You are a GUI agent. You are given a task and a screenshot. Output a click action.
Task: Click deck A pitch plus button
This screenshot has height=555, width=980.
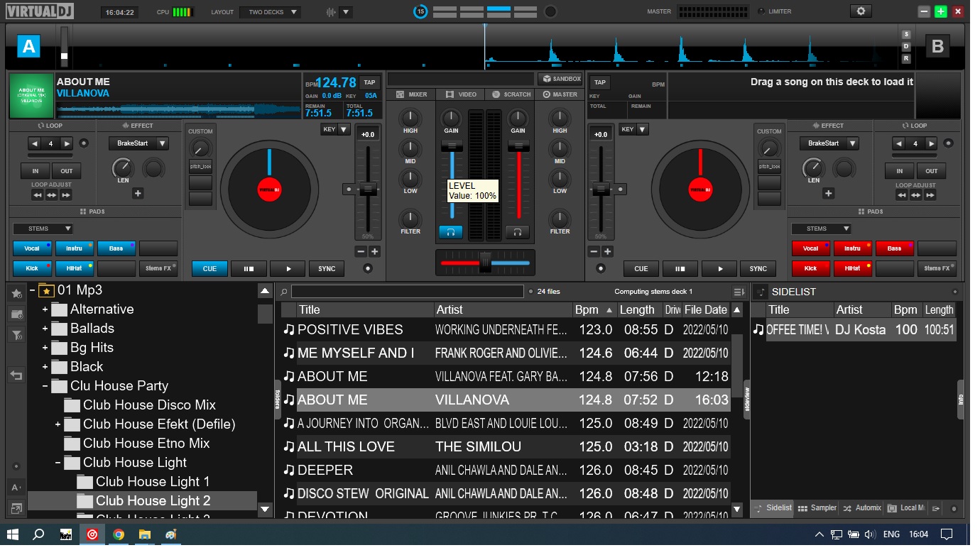(374, 251)
